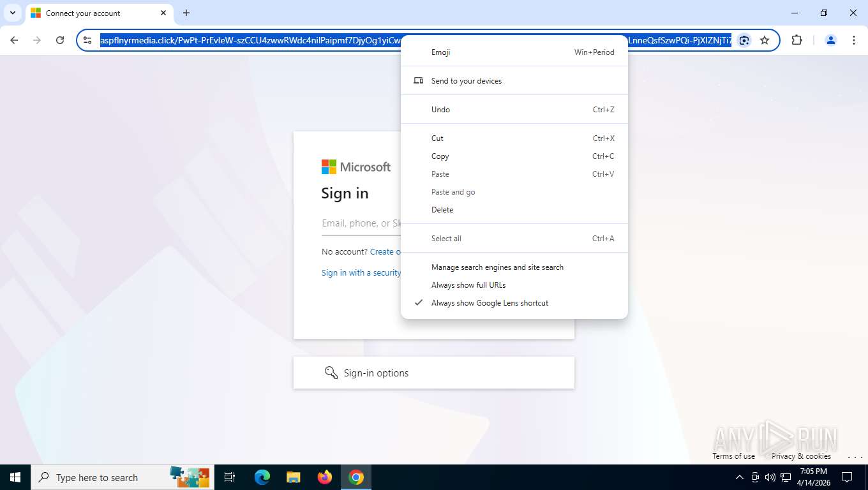The height and width of the screenshot is (490, 868).
Task: Choose Send to your devices
Action: [x=514, y=81]
